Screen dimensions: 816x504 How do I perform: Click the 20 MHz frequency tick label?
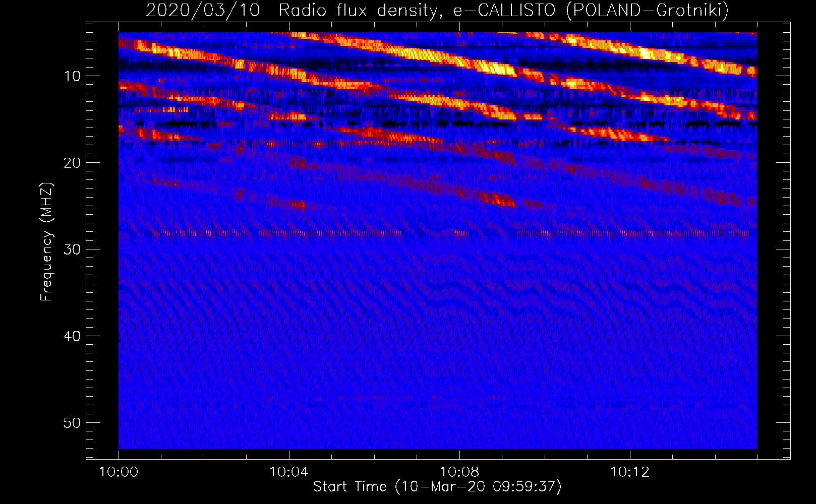click(x=73, y=163)
